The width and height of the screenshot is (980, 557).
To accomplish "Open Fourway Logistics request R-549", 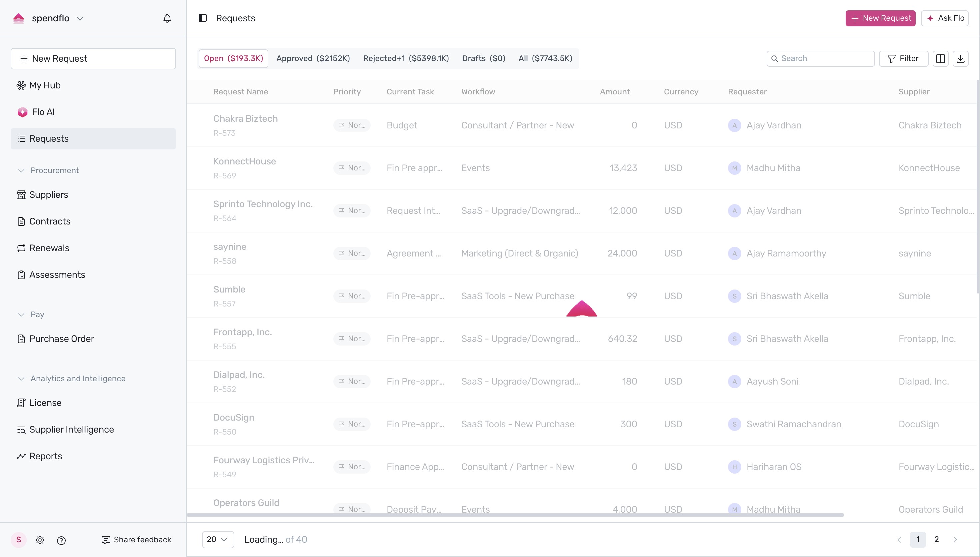I will [x=264, y=460].
